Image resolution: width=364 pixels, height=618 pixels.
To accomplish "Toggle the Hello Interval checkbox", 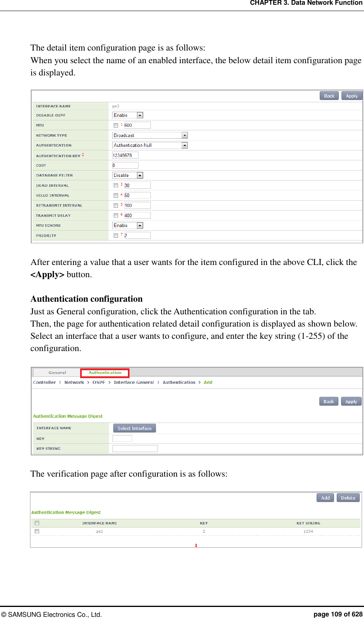I will pos(116,195).
